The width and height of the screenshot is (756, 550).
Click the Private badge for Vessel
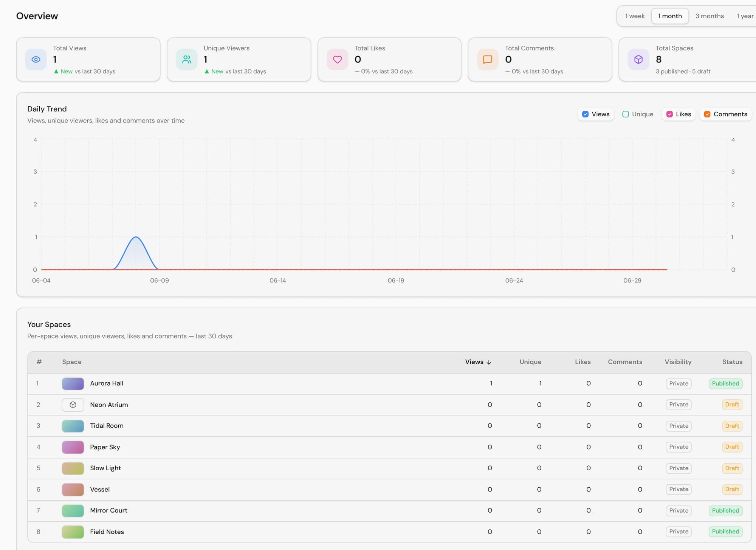(x=679, y=489)
